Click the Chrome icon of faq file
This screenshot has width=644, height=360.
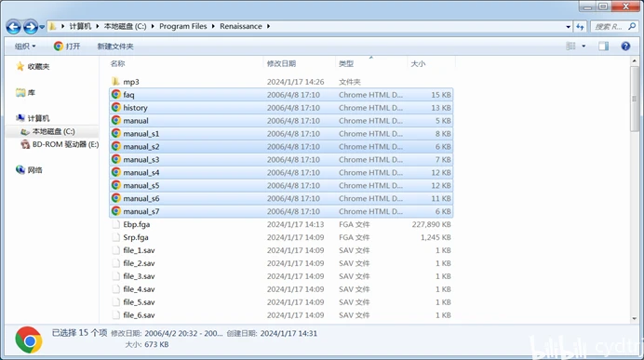[115, 94]
